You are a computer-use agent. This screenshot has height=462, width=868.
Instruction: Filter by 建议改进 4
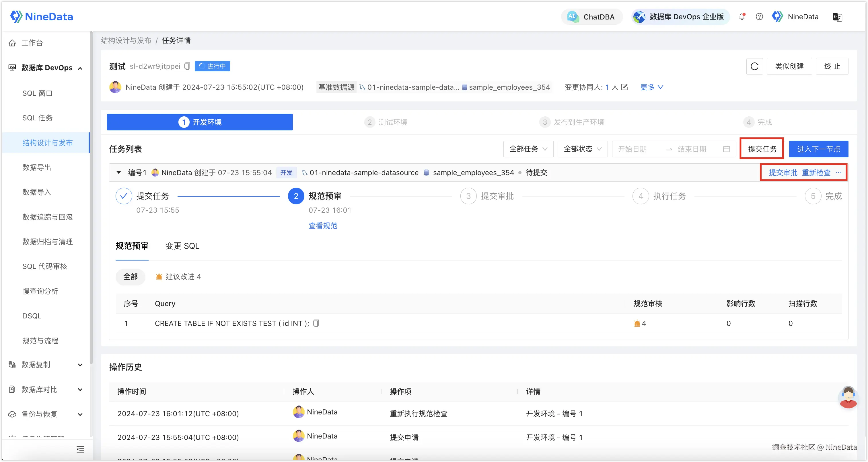[x=179, y=277]
